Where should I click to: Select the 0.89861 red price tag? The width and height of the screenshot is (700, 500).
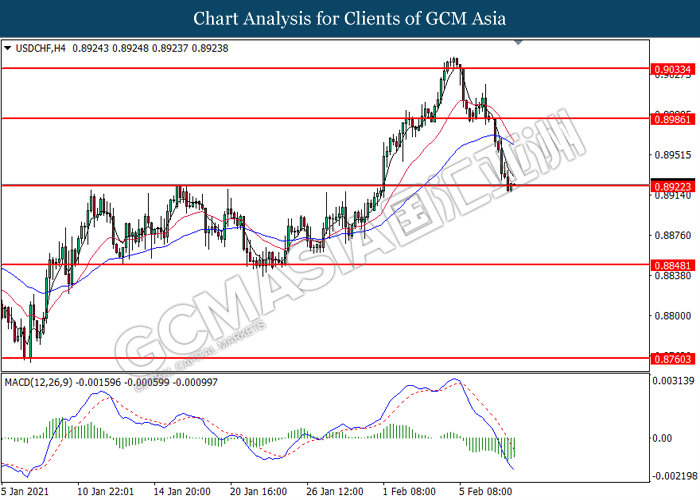coord(672,118)
